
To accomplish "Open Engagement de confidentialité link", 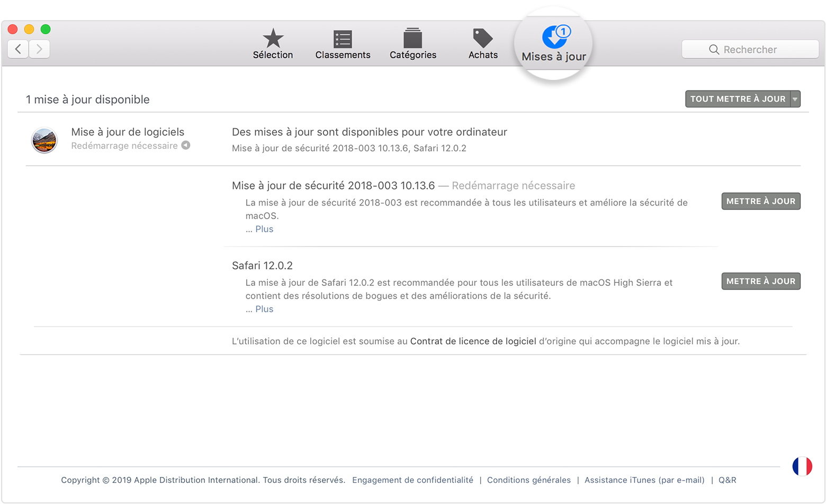I will (412, 480).
